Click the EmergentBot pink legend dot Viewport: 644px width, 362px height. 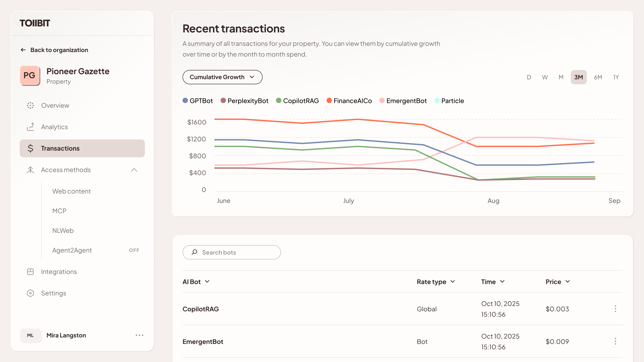point(381,100)
